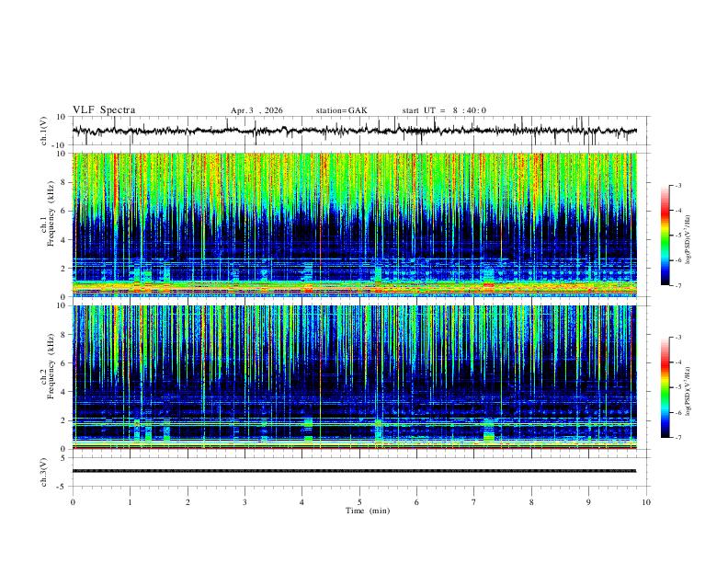Click the date label 'Apr. 3 , 2026'
Screen dimensions: 728x563
click(x=256, y=110)
